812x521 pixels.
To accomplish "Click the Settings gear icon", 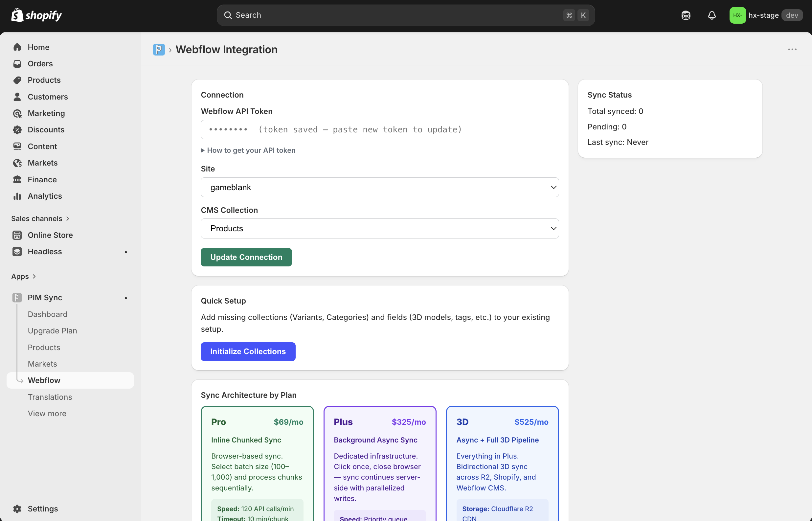I will [x=17, y=509].
